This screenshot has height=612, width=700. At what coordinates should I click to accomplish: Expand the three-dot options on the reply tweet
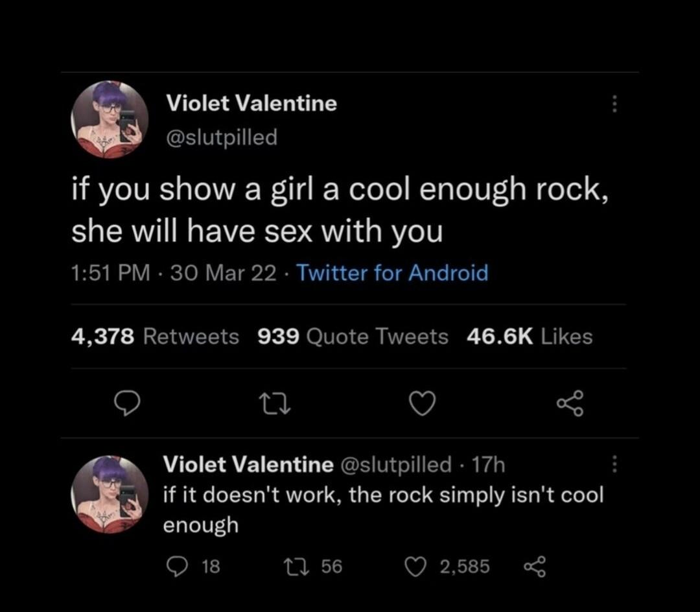pos(614,465)
